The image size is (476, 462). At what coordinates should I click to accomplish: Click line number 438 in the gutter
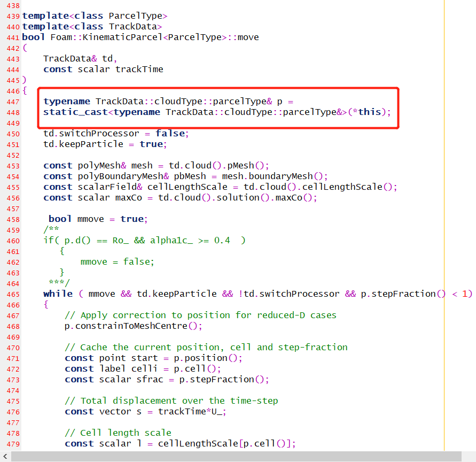[x=12, y=5]
